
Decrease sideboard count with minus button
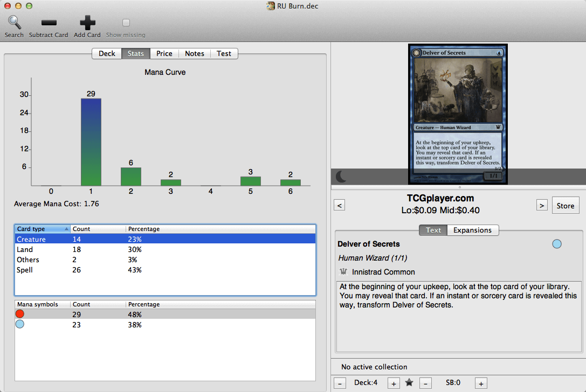[x=425, y=383]
